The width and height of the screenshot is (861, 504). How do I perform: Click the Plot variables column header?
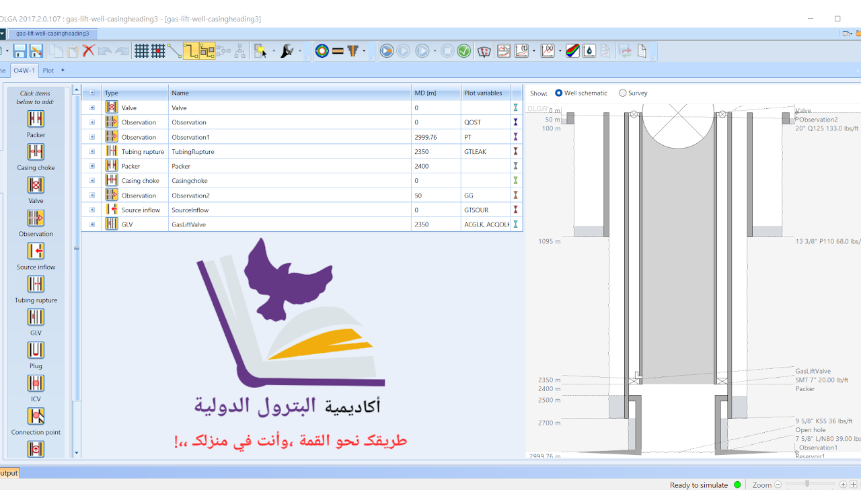[x=486, y=93]
